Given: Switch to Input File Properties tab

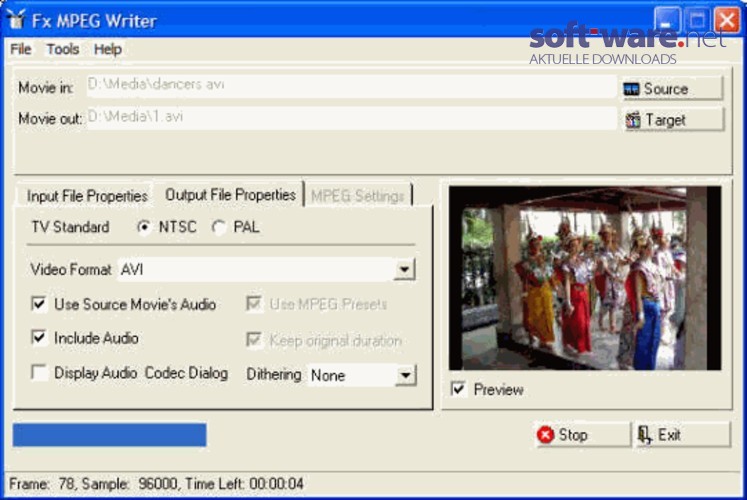Looking at the screenshot, I should [87, 196].
